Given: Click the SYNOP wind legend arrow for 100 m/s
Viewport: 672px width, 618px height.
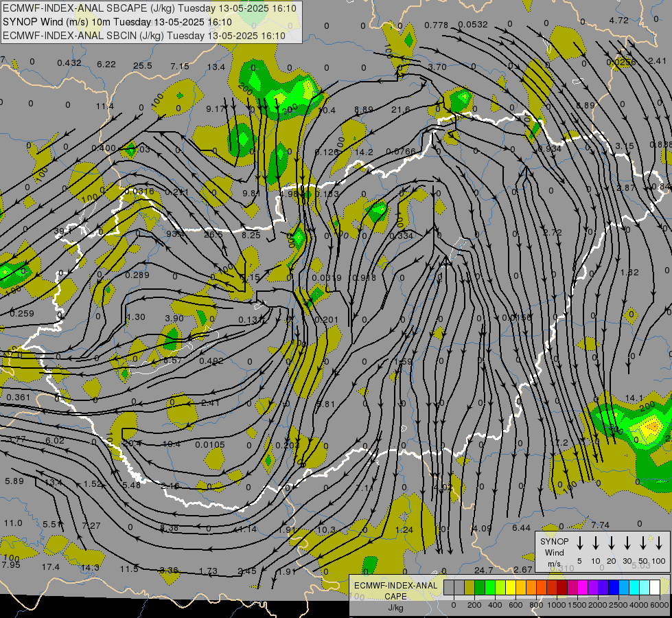Looking at the screenshot, I should point(659,542).
